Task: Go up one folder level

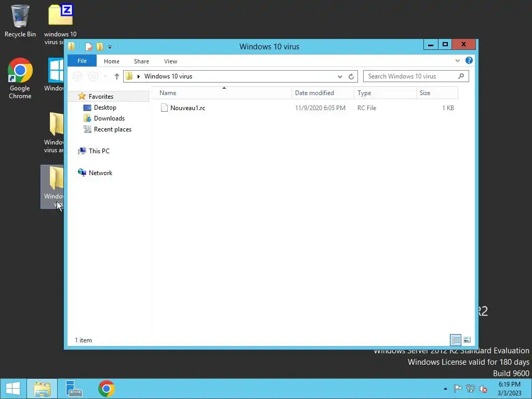Action: 117,76
